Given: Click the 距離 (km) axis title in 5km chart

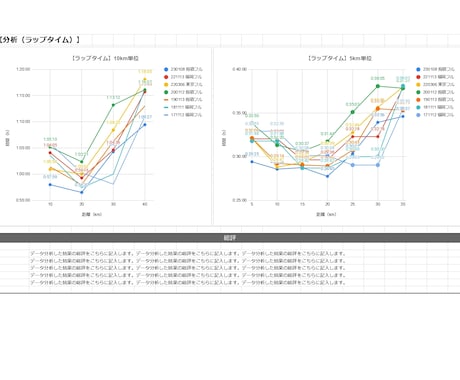Looking at the screenshot, I should point(326,214).
